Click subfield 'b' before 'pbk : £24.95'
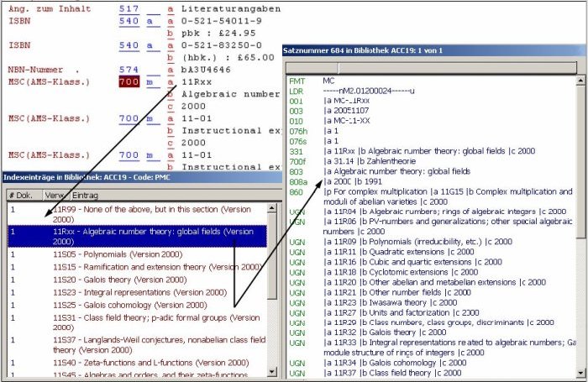Screen dimensions: 588x382 (x=171, y=33)
